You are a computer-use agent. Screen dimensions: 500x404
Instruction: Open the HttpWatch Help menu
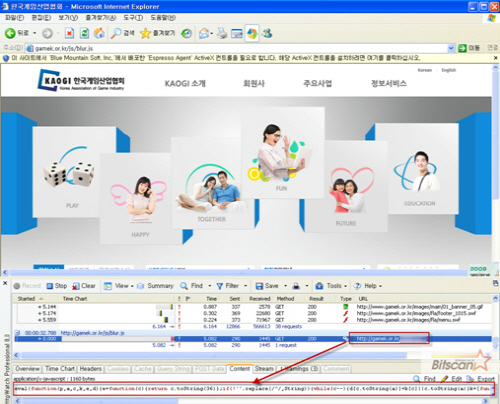pyautogui.click(x=368, y=286)
